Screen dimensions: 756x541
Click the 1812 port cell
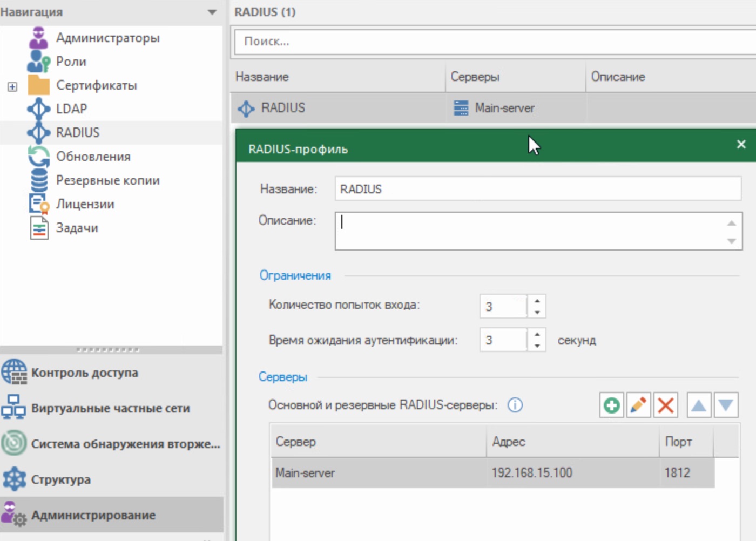coord(687,473)
